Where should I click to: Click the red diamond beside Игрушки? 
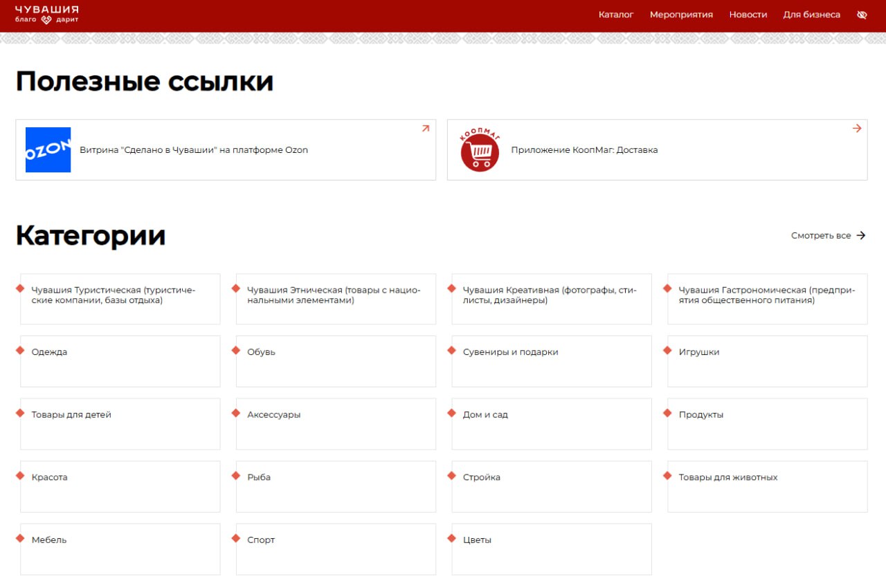coord(667,351)
